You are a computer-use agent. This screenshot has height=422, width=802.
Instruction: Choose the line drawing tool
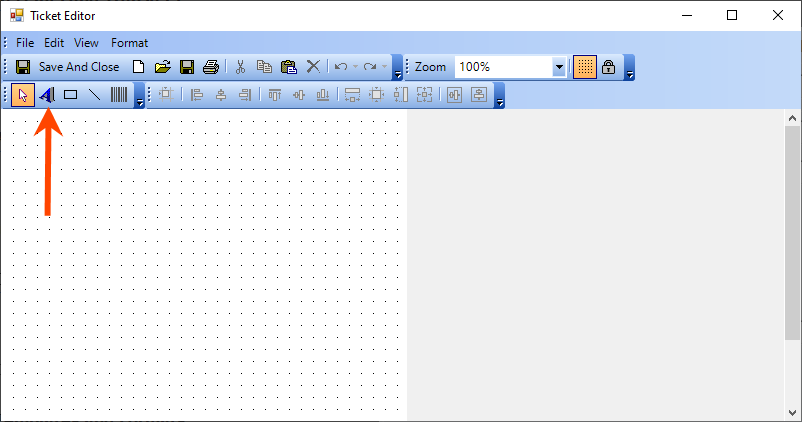(95, 95)
